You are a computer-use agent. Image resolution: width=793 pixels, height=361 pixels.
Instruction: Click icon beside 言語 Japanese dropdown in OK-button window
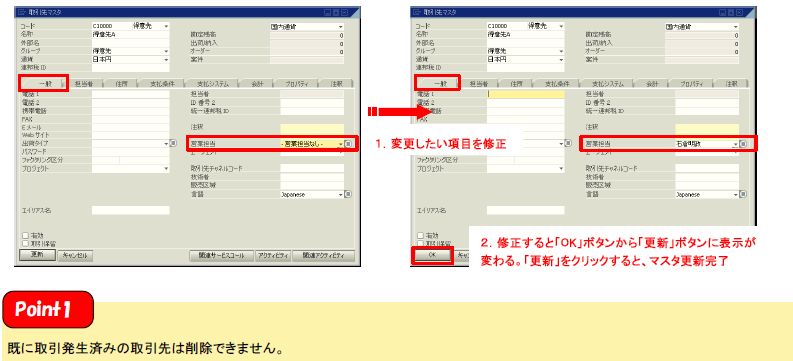742,194
